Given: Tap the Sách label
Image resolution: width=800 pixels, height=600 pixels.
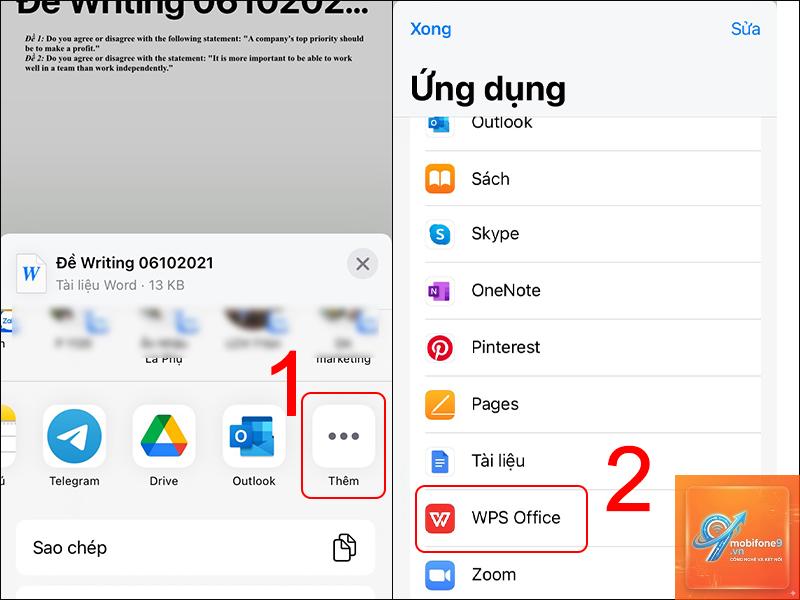Looking at the screenshot, I should click(x=490, y=179).
